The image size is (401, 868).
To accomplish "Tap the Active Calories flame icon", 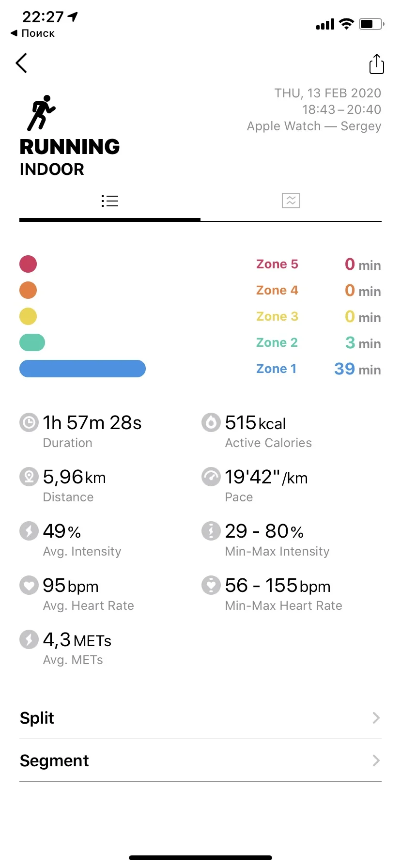I will click(211, 422).
